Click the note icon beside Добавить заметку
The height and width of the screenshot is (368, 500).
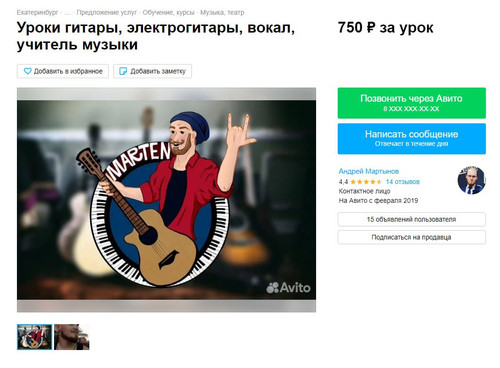123,71
